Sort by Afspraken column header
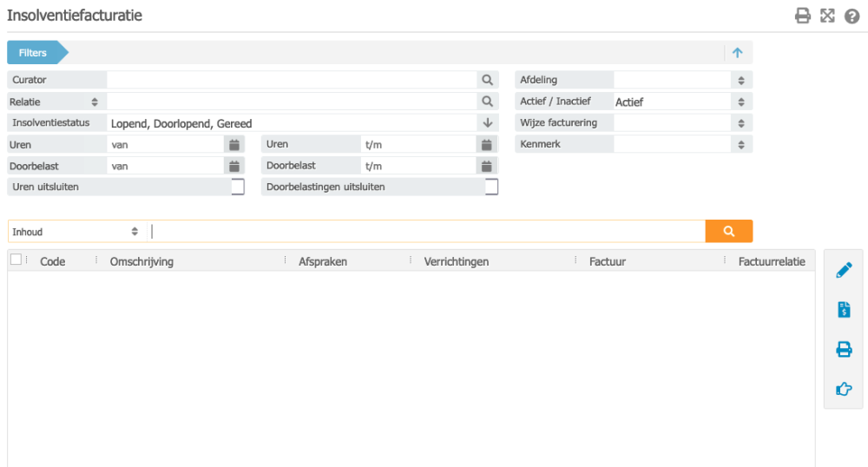The height and width of the screenshot is (467, 868). click(323, 262)
